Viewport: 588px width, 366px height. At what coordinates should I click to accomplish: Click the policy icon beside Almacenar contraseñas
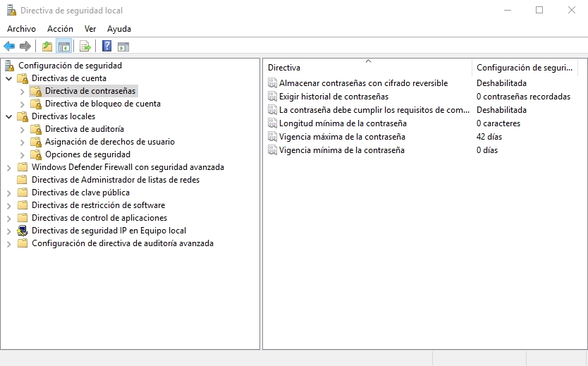(x=272, y=83)
